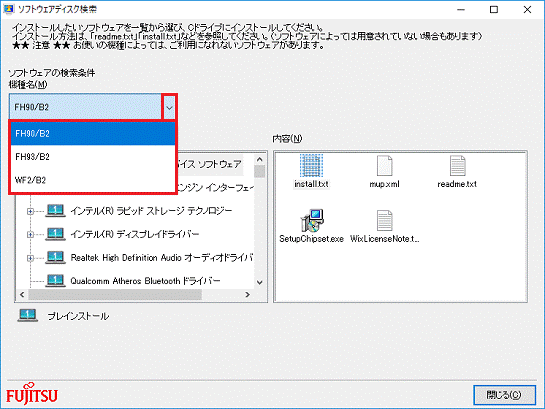This screenshot has height=409, width=545.
Task: Click the horizontal scrollbar right arrow
Action: [x=247, y=295]
